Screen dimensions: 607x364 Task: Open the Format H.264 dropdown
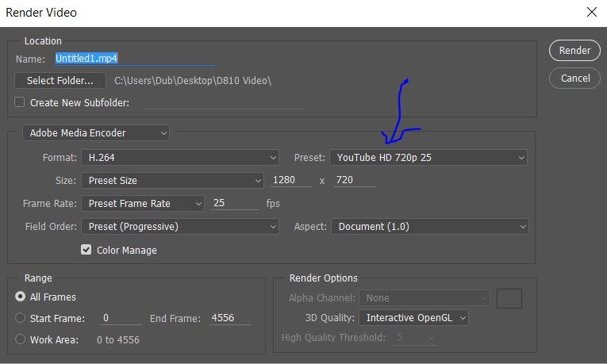coord(180,158)
